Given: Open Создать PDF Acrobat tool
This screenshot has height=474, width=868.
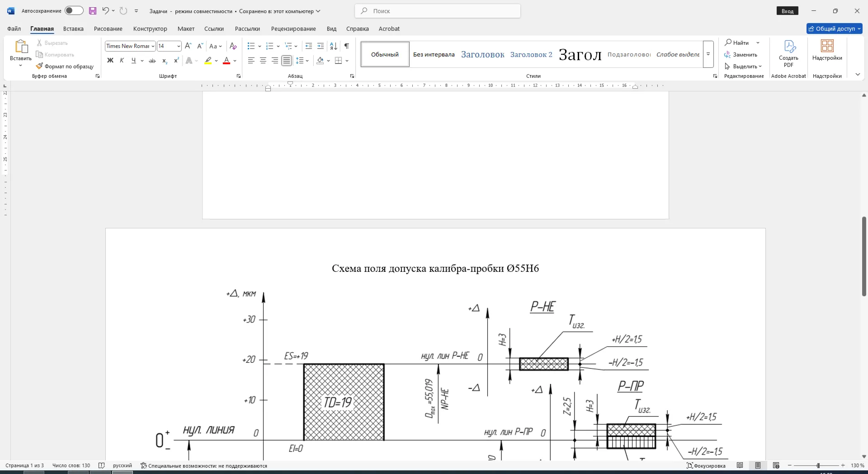Looking at the screenshot, I should tap(788, 53).
